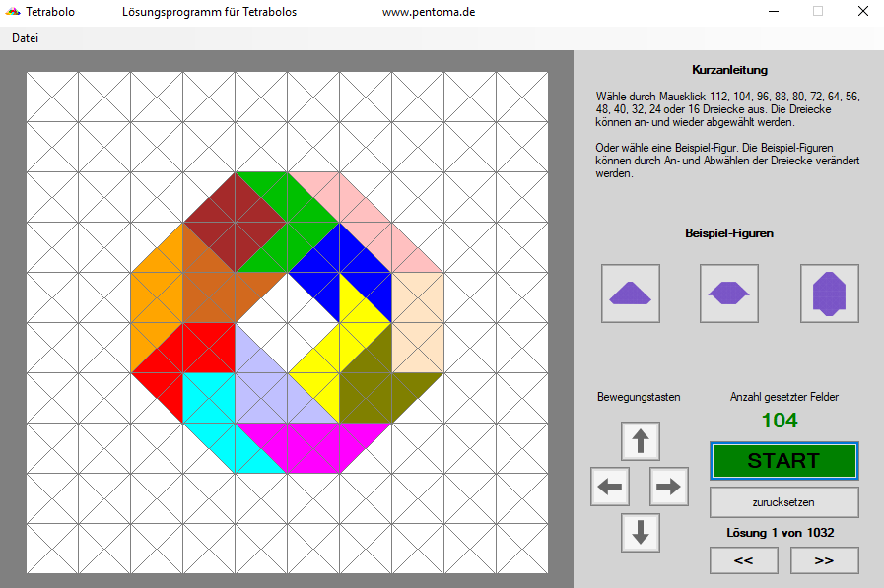Click the Kurzanleitung heading

pyautogui.click(x=729, y=70)
